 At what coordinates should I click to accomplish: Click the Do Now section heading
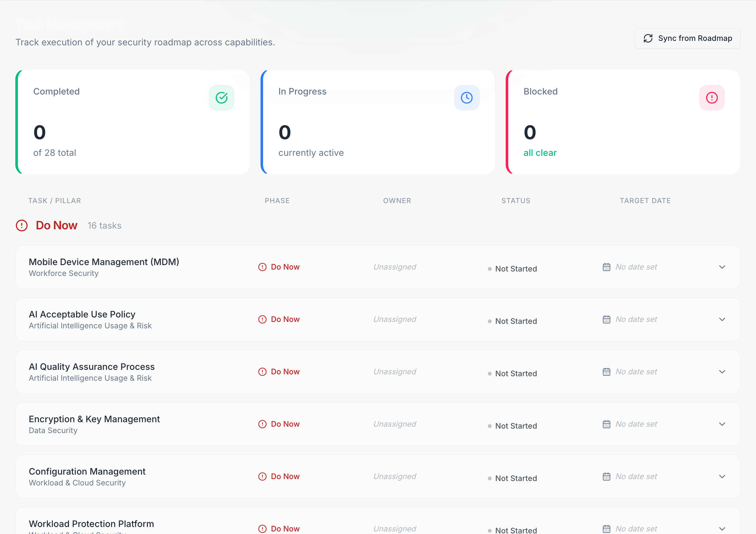56,226
